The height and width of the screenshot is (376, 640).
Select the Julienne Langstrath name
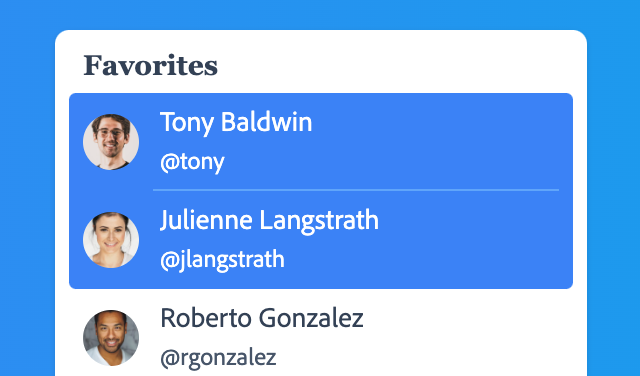[x=269, y=220]
